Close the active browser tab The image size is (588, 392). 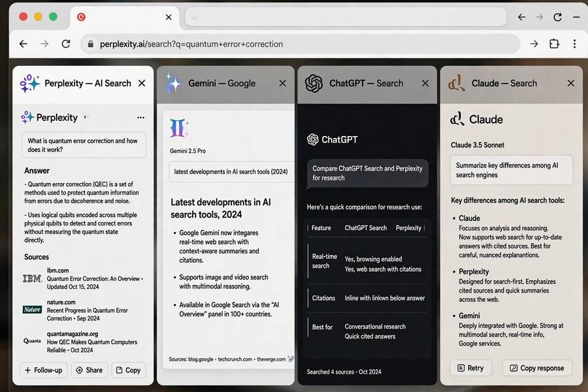[169, 17]
